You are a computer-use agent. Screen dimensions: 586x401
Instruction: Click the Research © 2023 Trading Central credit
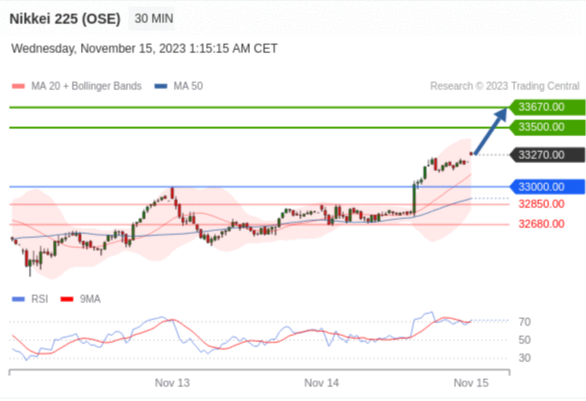click(505, 86)
